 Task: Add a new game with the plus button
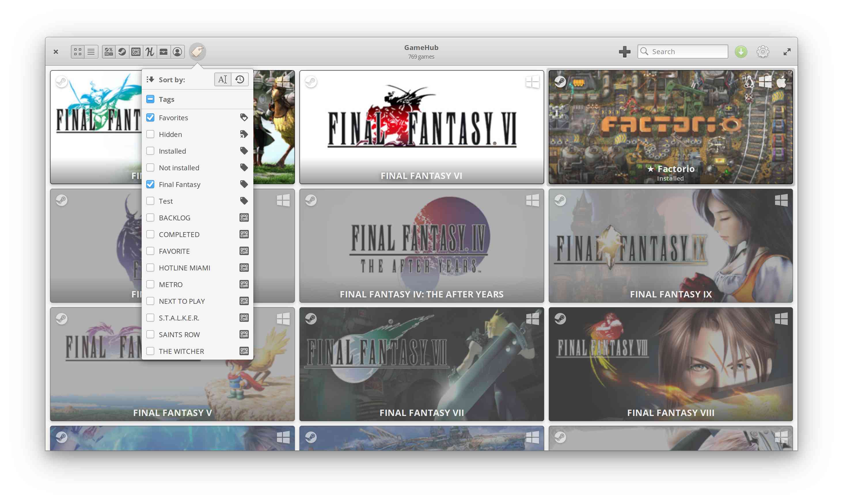(x=624, y=51)
